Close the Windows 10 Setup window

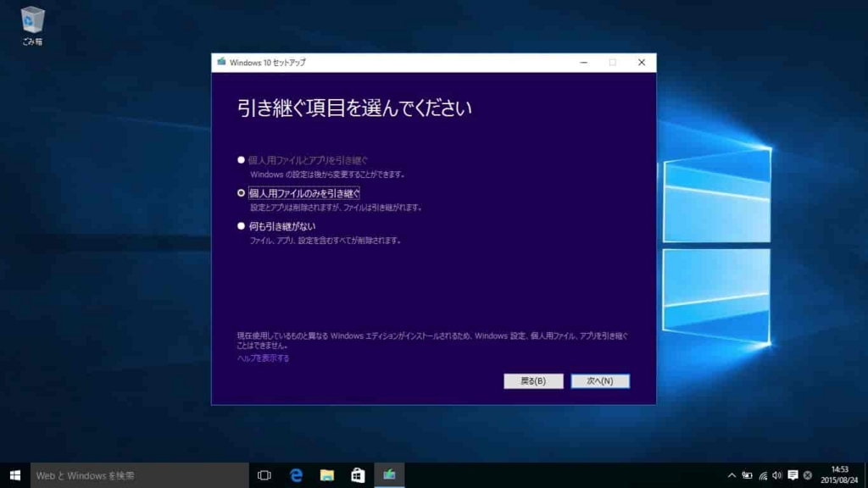point(642,63)
